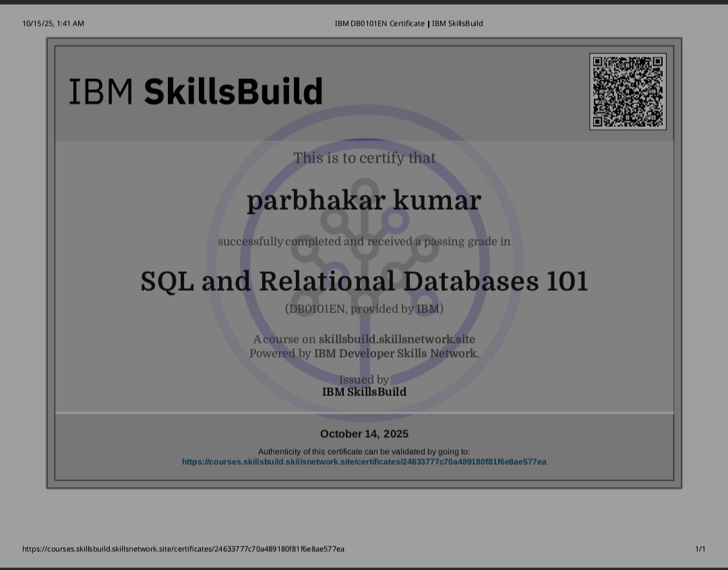Click the course code line (DB0101EN, provided by IBM)
Screen dimensions: 728x570
pos(364,309)
